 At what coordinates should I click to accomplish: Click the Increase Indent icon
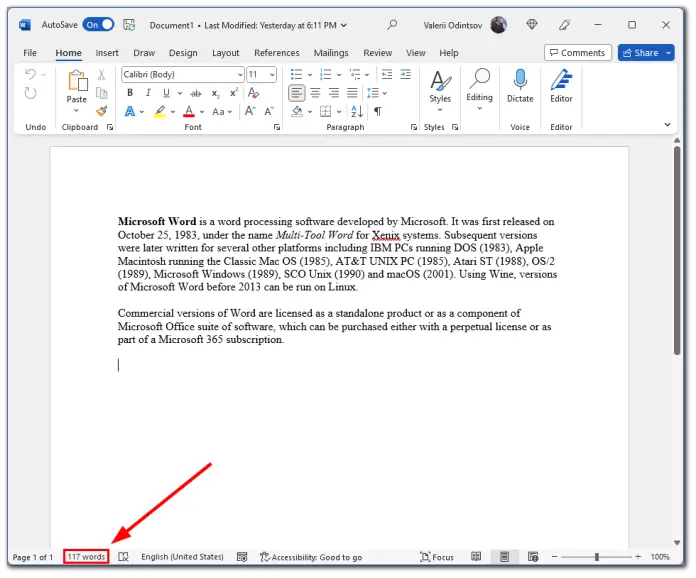tap(405, 74)
